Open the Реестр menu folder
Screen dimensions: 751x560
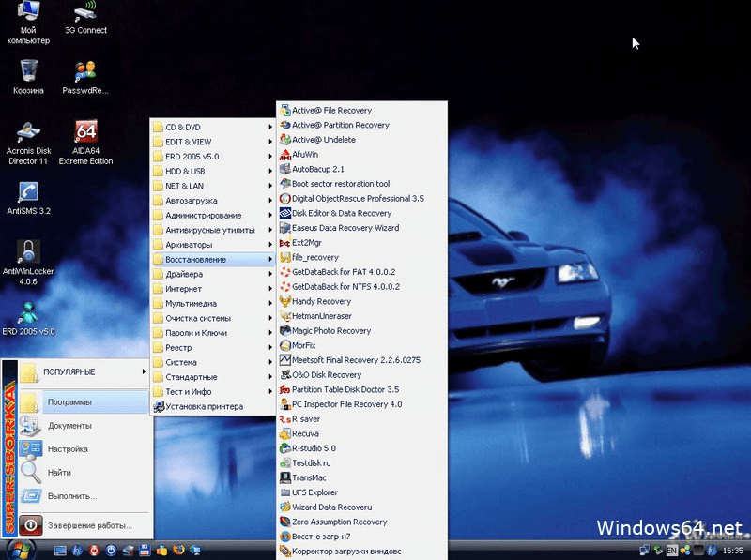[x=213, y=347]
